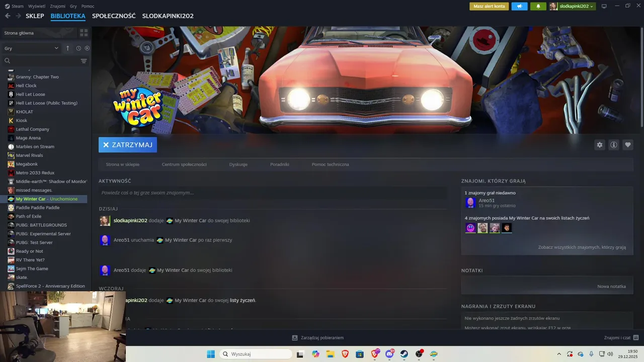
Task: Open the Pomoc techniczna link
Action: (x=330, y=164)
